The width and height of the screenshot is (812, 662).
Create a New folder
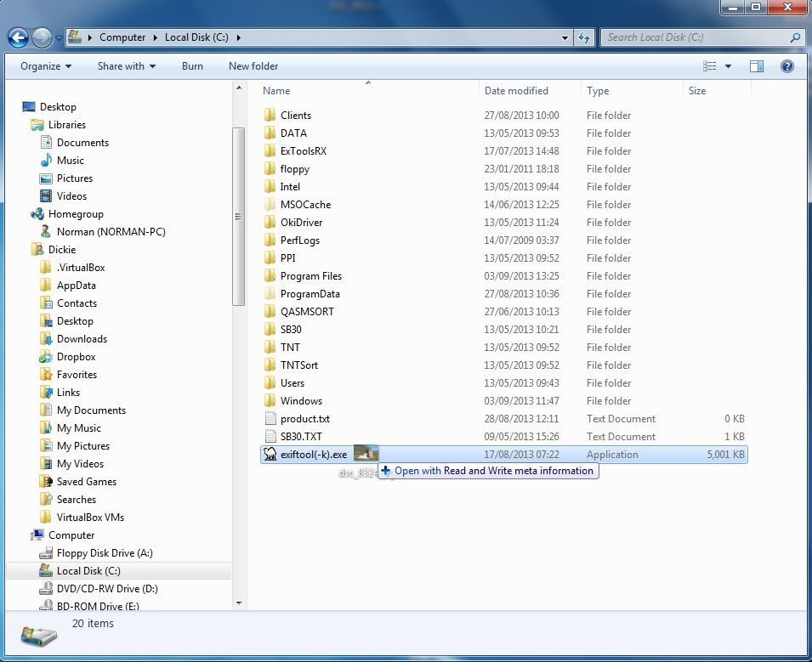point(253,66)
